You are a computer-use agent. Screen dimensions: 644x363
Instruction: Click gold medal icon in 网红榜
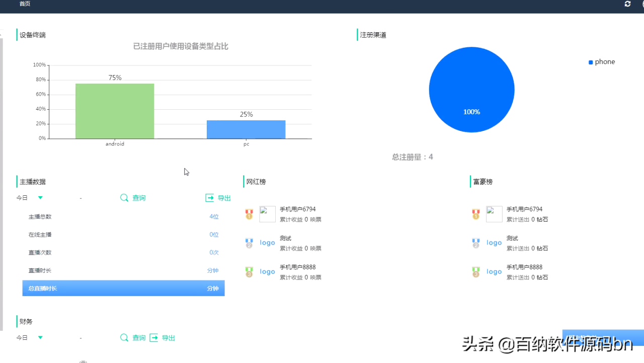(249, 214)
